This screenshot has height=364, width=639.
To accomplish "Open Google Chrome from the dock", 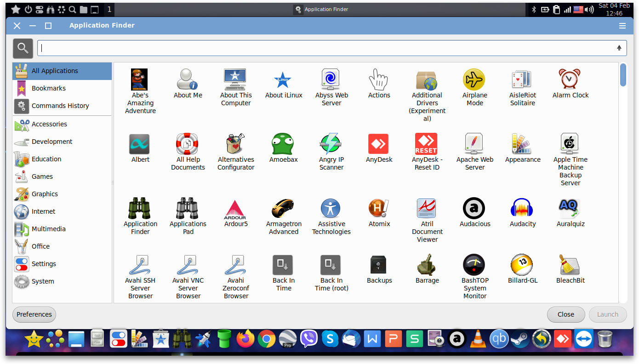I will tap(266, 340).
